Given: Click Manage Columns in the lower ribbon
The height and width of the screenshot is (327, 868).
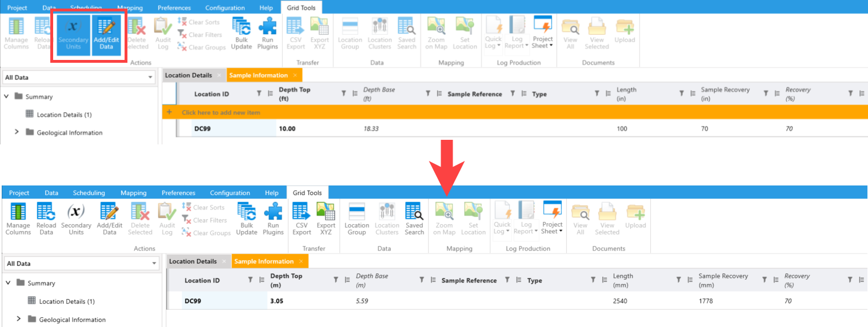Looking at the screenshot, I should pyautogui.click(x=18, y=219).
